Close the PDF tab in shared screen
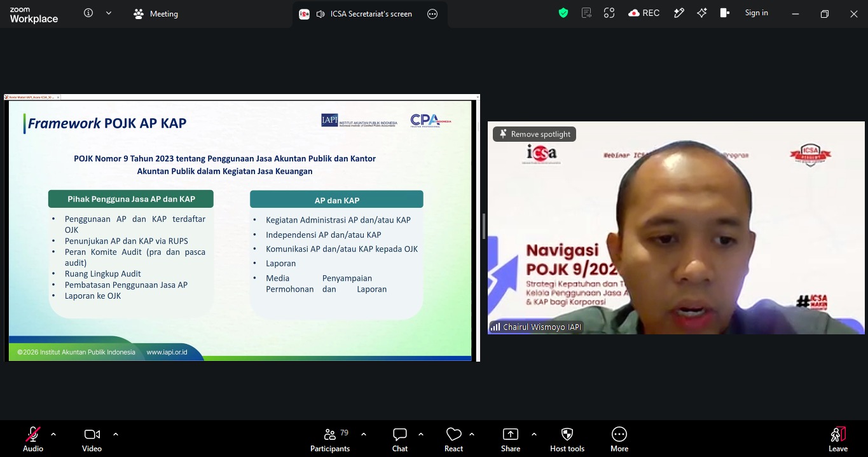868x457 pixels. point(58,97)
